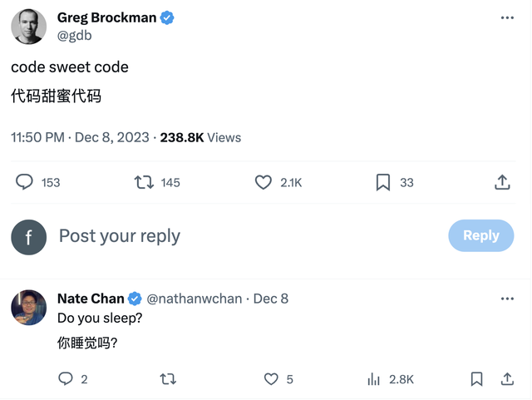The width and height of the screenshot is (532, 400).
Task: Open more options on Nate Chan's reply
Action: [507, 299]
